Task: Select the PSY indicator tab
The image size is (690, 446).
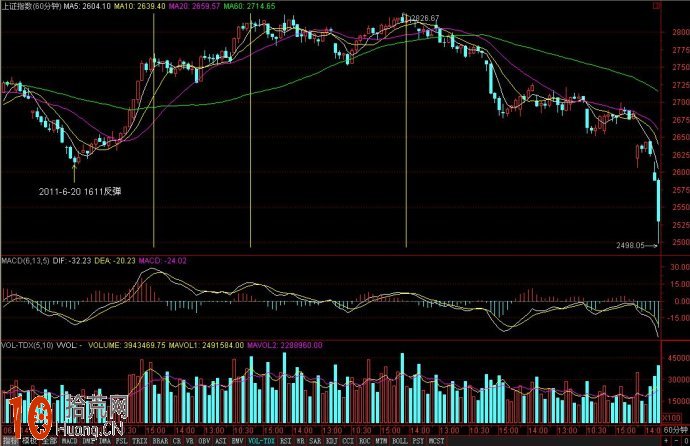Action: click(418, 440)
